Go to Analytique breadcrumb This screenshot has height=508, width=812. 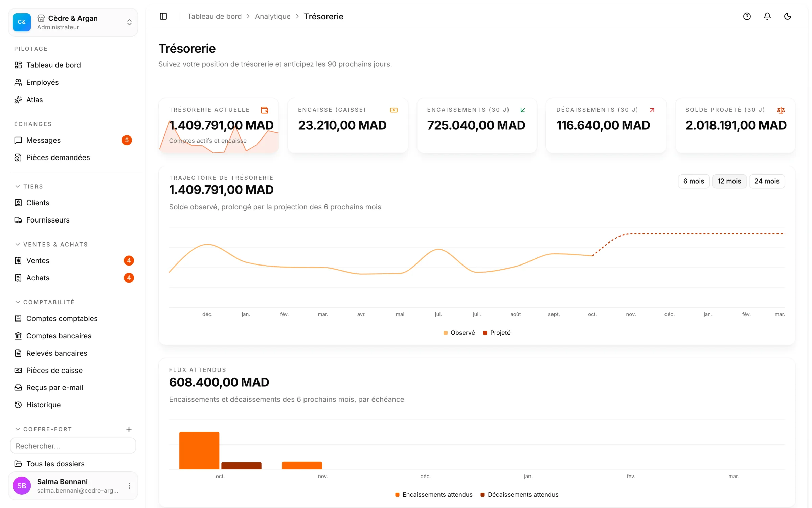(273, 16)
